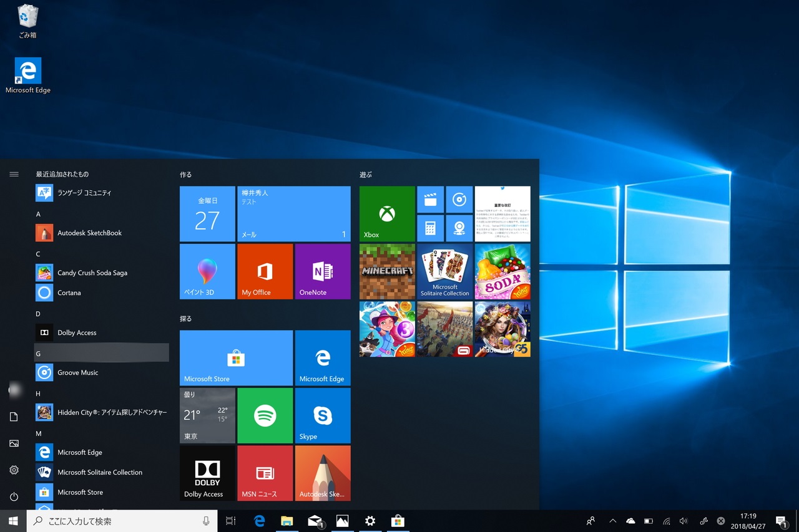The height and width of the screenshot is (532, 799).
Task: Open the Action Center notification icon
Action: (781, 521)
